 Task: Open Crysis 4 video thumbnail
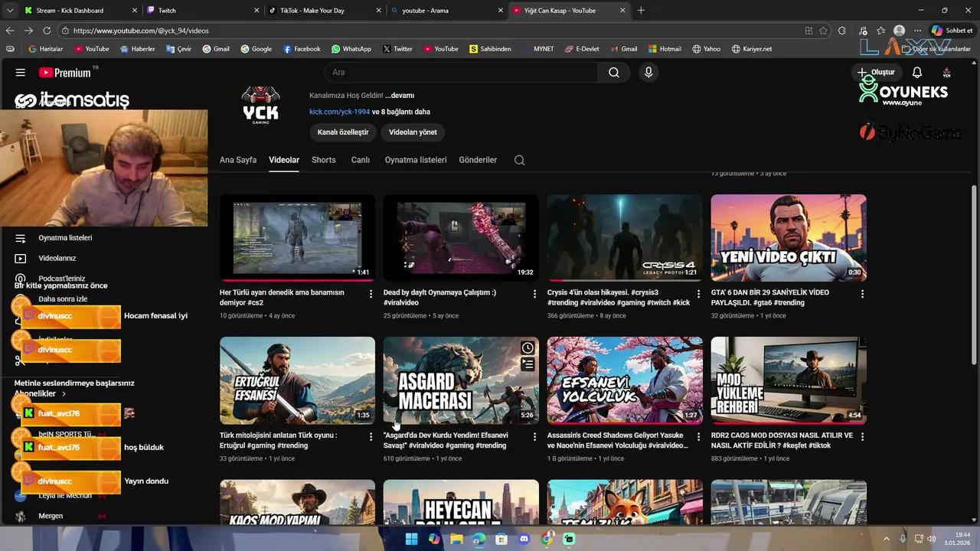point(625,237)
